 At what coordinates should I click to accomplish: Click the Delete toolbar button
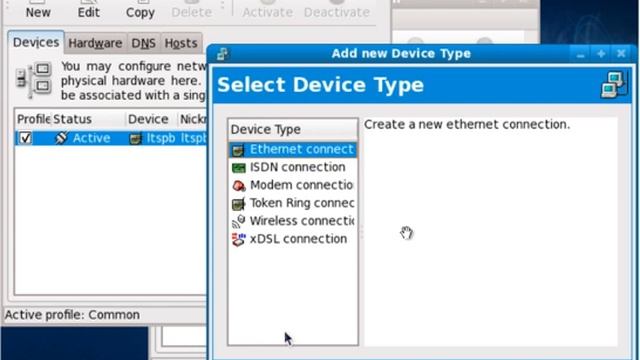191,10
